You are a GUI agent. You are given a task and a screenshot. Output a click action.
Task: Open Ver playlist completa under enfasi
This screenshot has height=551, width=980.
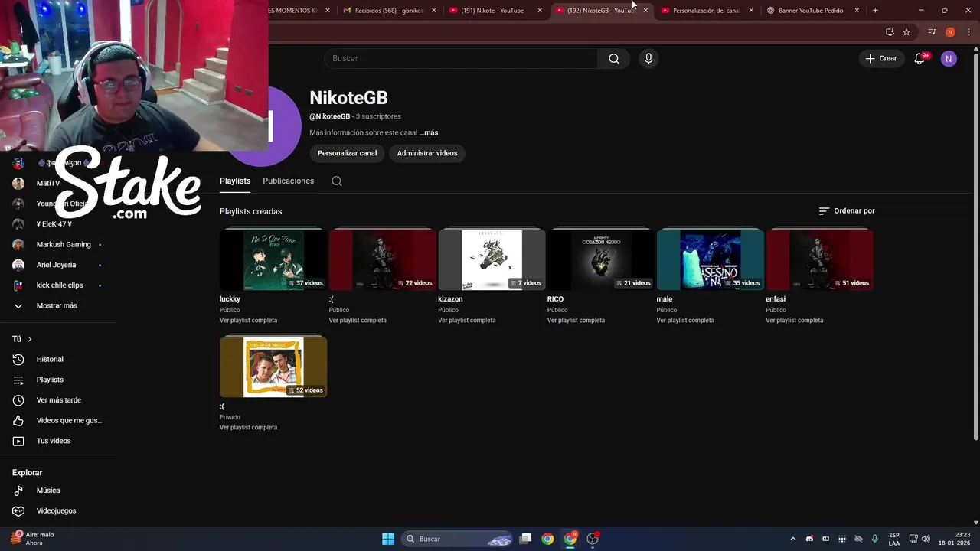[795, 321]
